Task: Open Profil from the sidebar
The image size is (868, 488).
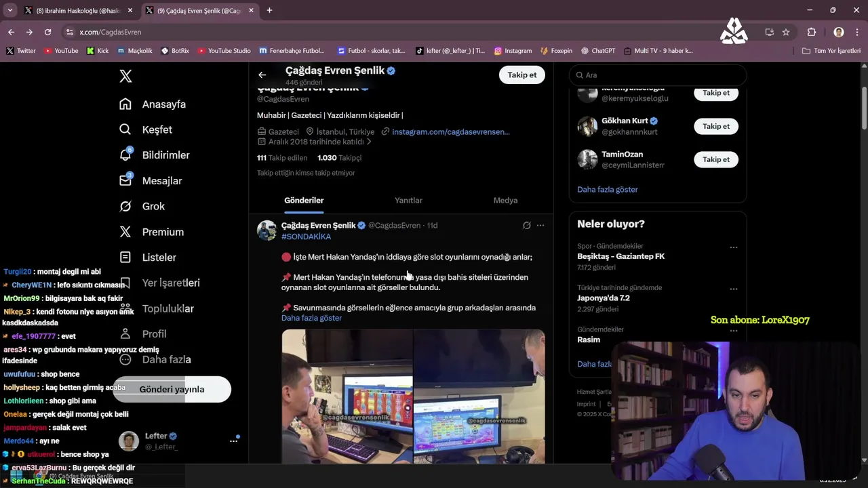Action: [143, 334]
